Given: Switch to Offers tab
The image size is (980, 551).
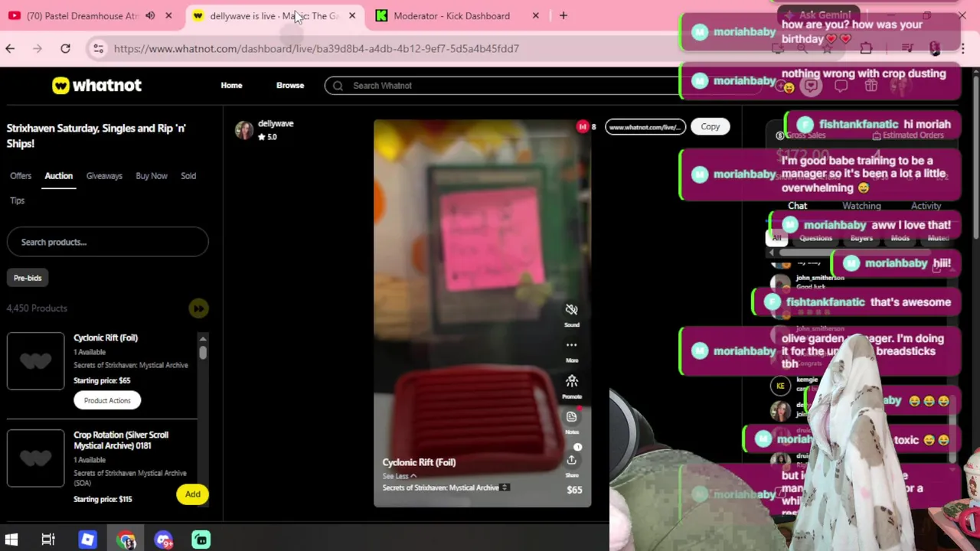Looking at the screenshot, I should pos(21,176).
